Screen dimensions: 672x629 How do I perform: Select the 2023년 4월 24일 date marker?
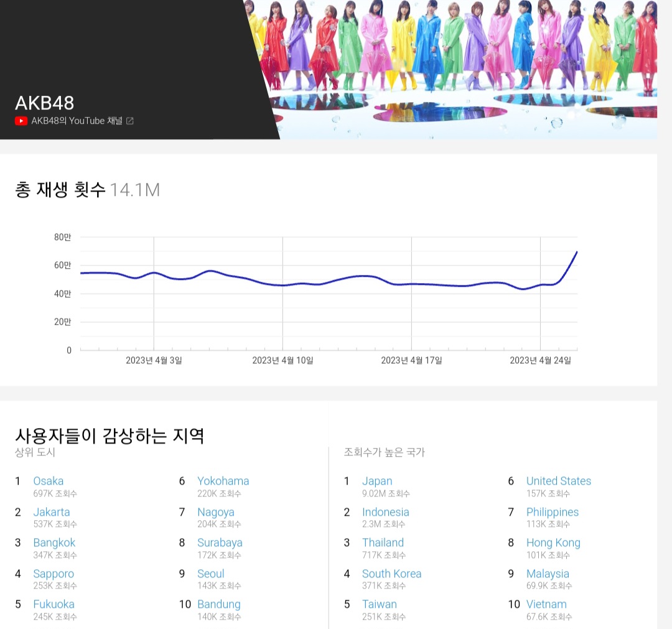[540, 360]
